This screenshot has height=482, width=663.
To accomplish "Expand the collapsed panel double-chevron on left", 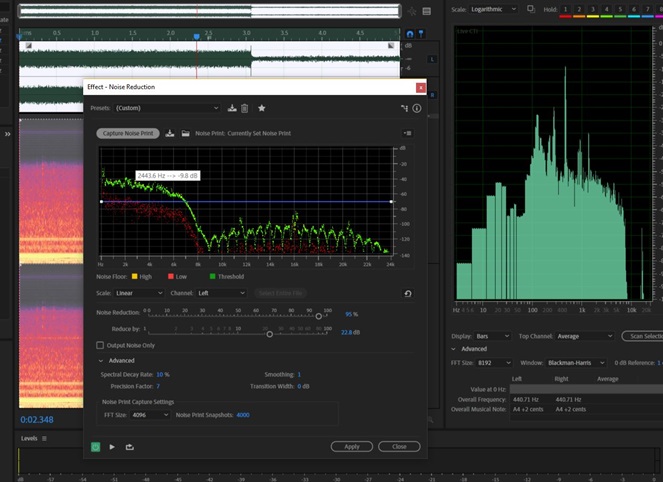I will click(7, 134).
